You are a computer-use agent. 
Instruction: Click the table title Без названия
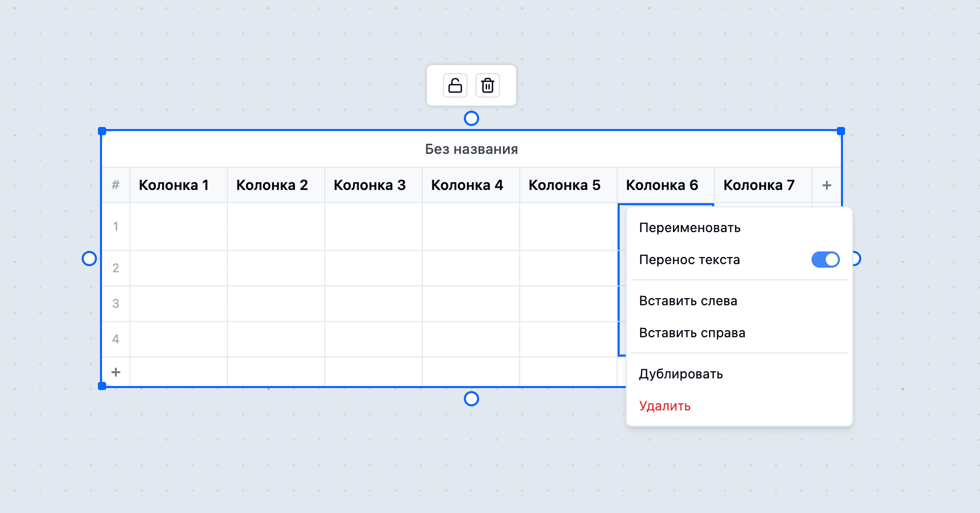471,149
